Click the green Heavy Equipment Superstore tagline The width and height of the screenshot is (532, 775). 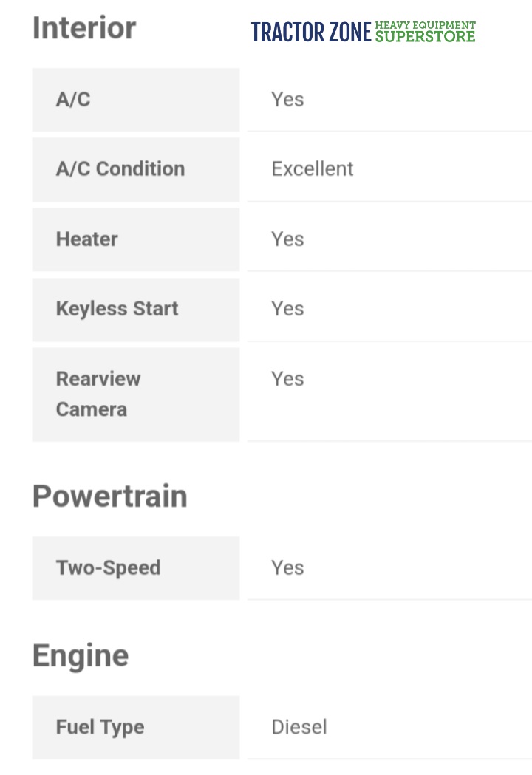coord(425,31)
